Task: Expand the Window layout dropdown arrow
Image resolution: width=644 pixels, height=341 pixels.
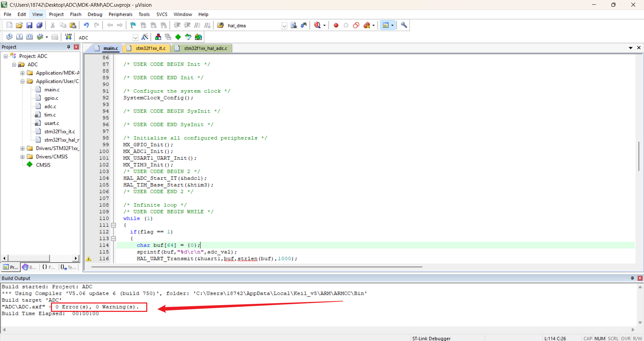Action: pos(392,25)
